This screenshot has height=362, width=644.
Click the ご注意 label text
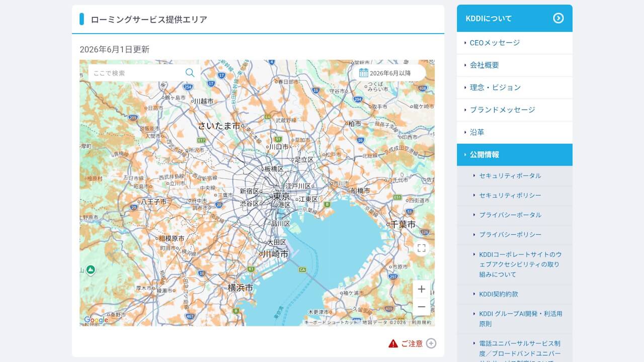412,343
